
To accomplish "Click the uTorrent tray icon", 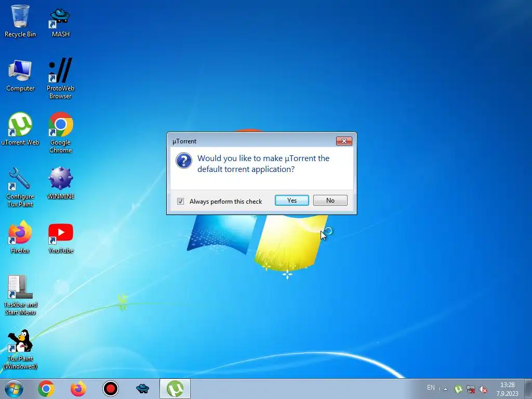I will [x=458, y=389].
